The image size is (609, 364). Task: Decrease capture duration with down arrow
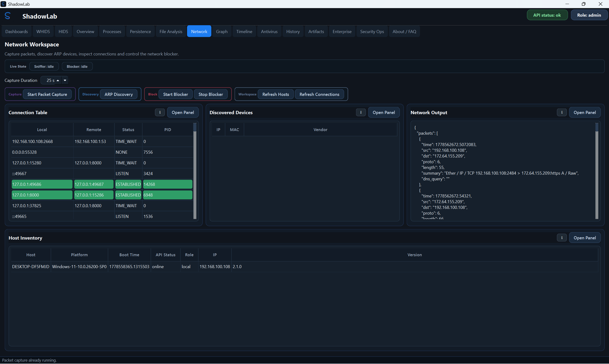click(65, 80)
